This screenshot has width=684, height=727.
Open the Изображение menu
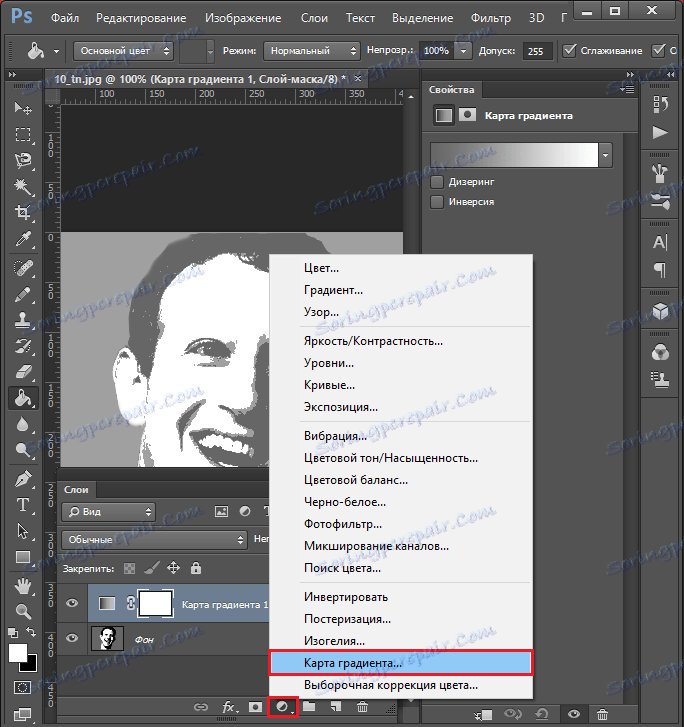[x=243, y=18]
